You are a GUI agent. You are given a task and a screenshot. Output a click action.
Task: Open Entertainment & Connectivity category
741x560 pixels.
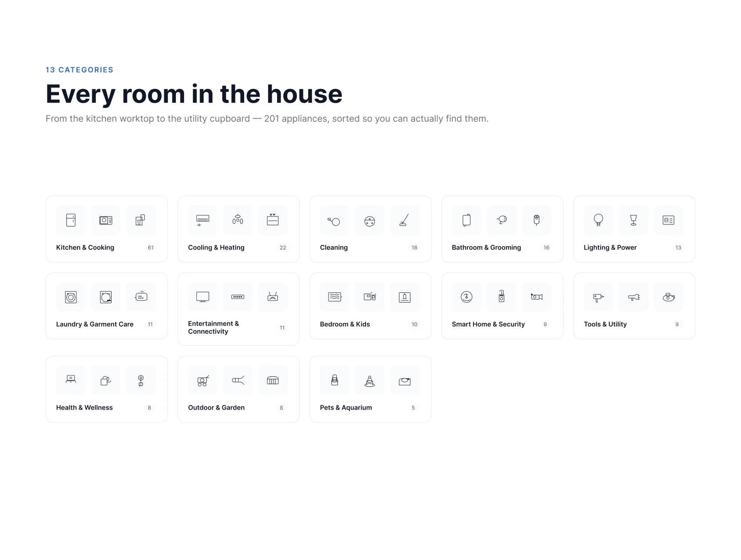pos(238,309)
